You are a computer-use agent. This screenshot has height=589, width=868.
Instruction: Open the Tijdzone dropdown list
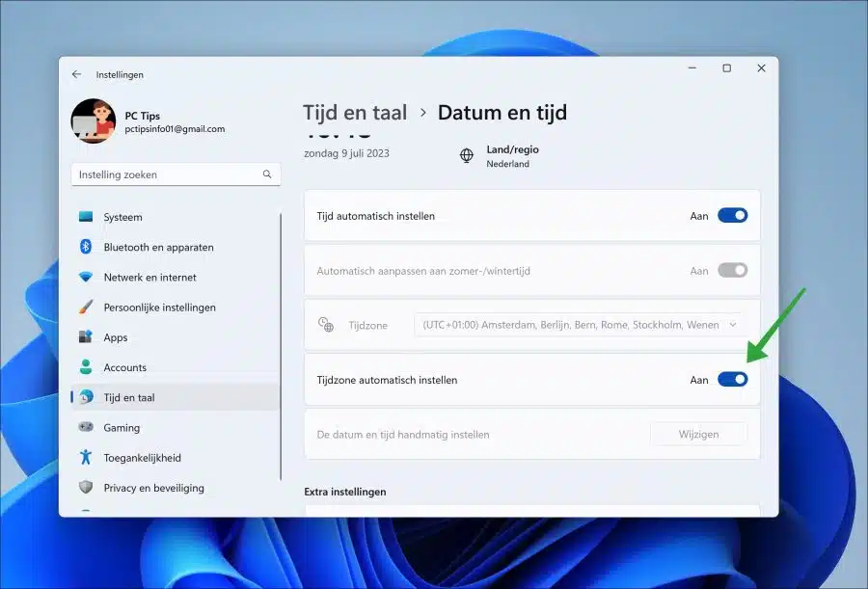click(579, 325)
